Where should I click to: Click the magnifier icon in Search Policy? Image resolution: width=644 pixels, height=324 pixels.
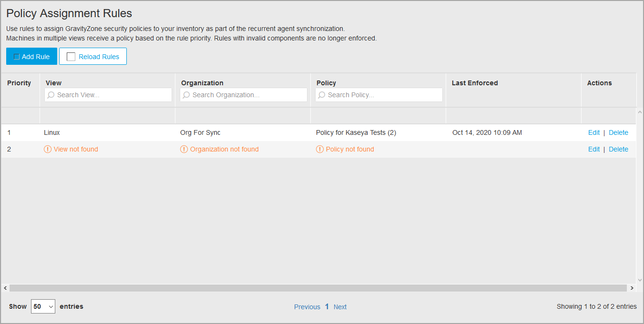coord(322,95)
